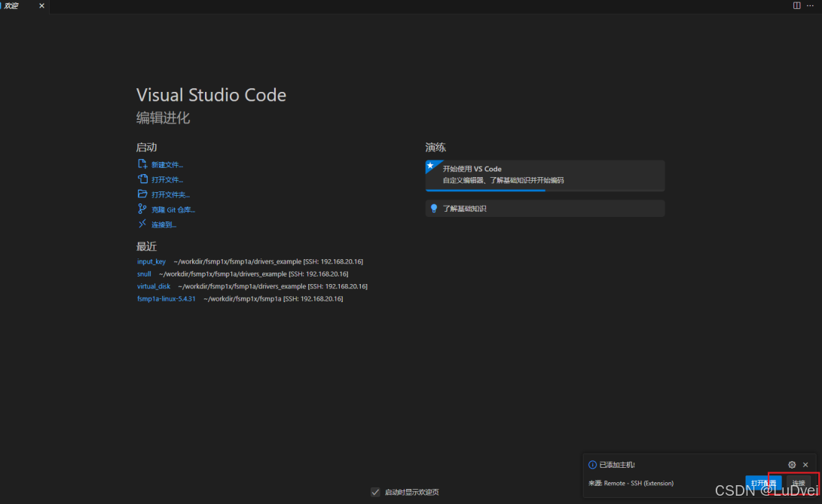Click the 已添加主机! notification message
This screenshot has height=504, width=822.
[617, 465]
